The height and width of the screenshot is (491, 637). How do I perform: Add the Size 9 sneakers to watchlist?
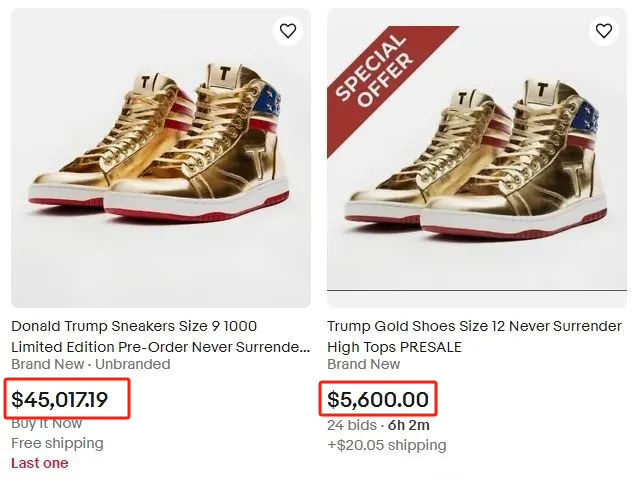click(288, 31)
